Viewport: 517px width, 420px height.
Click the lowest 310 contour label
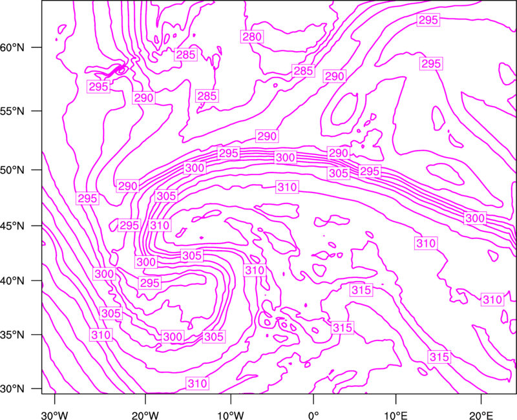(197, 383)
